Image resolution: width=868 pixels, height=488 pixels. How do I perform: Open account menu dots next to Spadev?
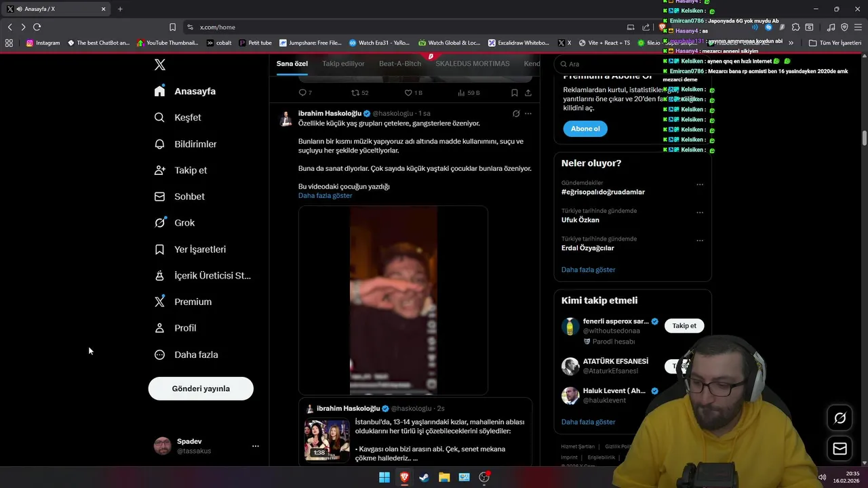point(256,446)
